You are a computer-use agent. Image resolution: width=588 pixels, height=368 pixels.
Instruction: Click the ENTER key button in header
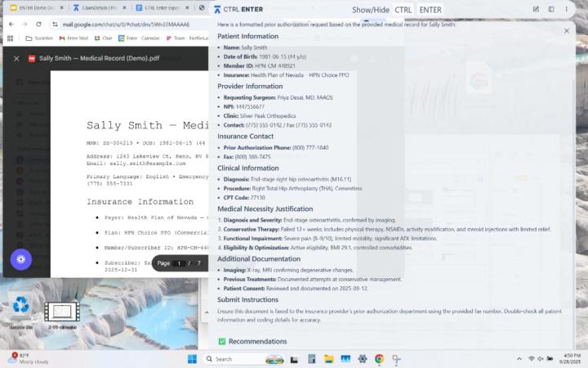tap(430, 10)
